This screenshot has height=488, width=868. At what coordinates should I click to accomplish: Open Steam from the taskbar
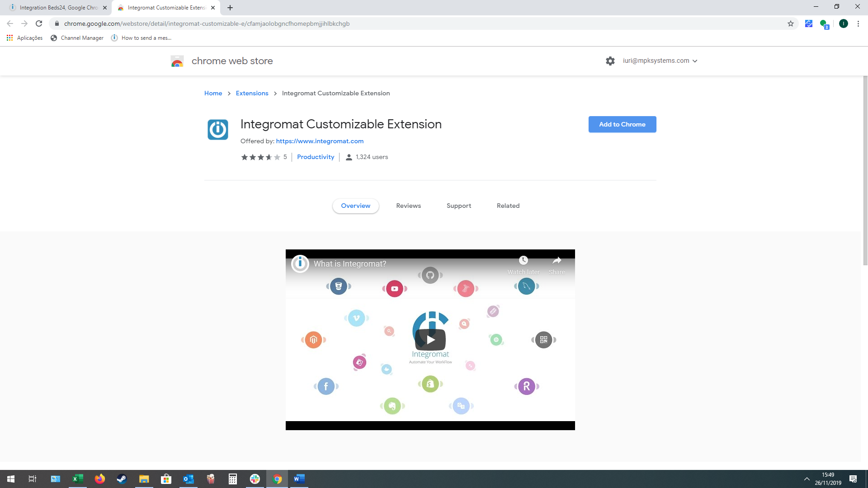[122, 479]
